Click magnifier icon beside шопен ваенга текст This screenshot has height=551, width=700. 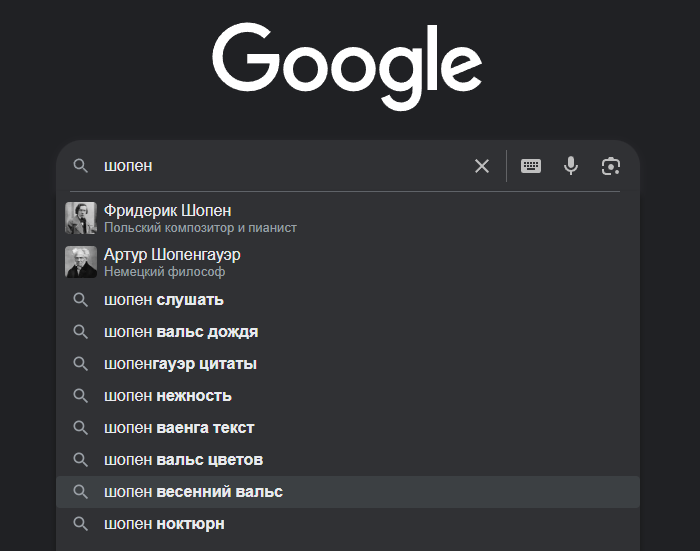tap(80, 428)
